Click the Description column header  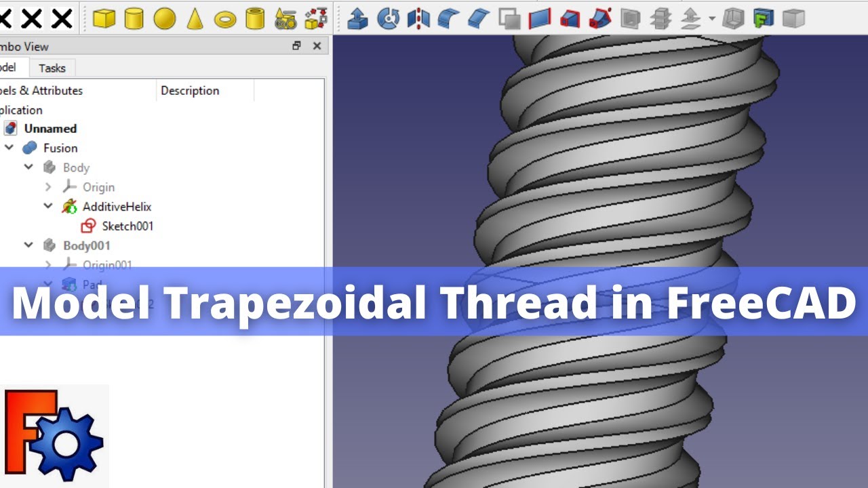click(190, 90)
